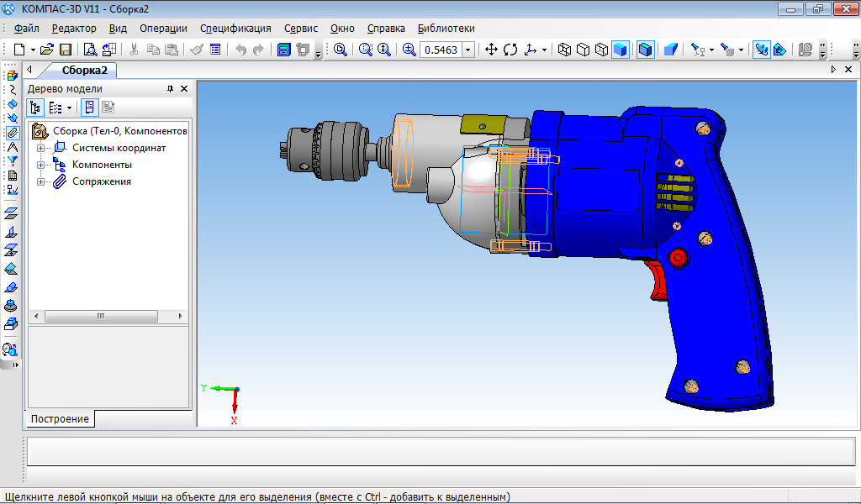Open an existing file with the folder icon

pos(47,50)
